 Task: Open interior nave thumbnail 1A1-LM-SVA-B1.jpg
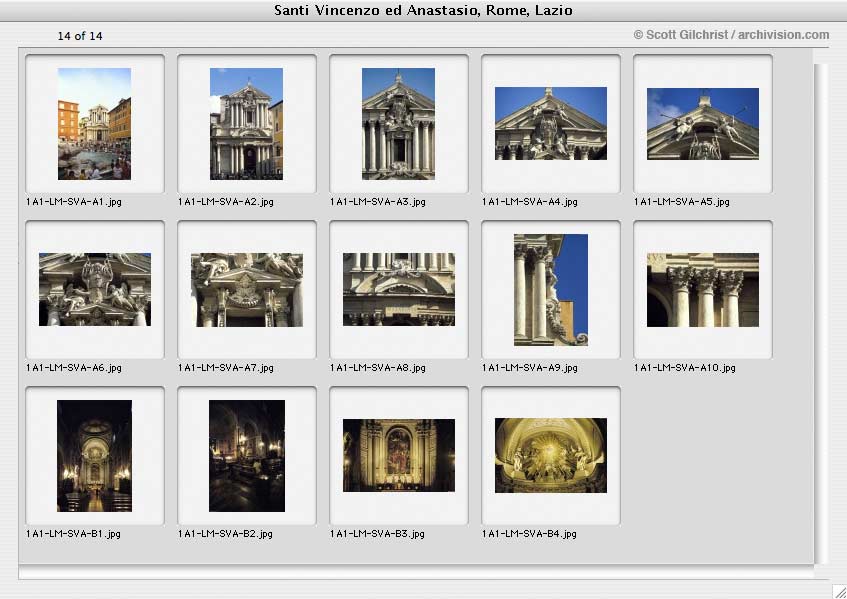pos(95,456)
